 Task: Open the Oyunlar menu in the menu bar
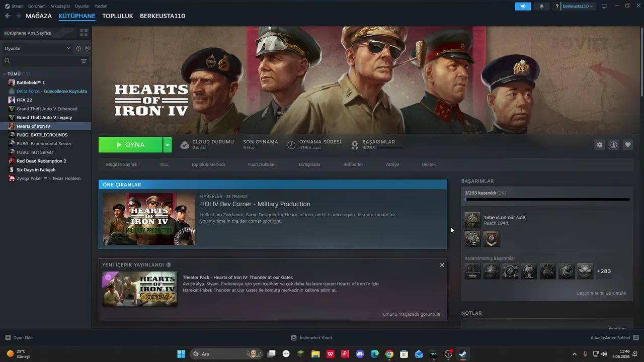83,7
